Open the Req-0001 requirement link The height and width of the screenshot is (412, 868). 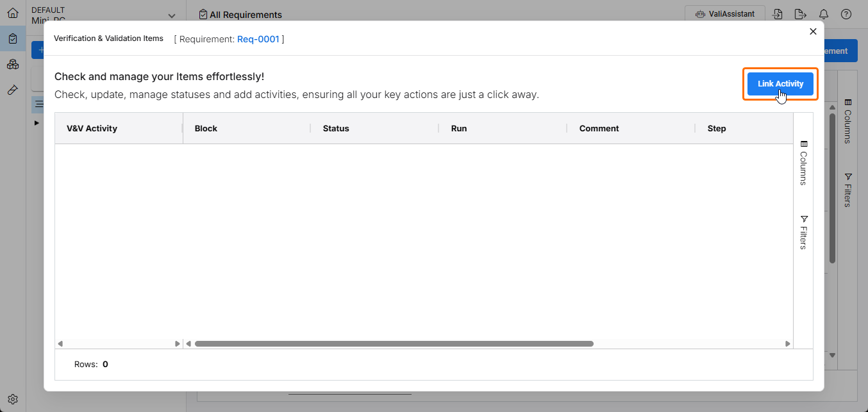[258, 39]
